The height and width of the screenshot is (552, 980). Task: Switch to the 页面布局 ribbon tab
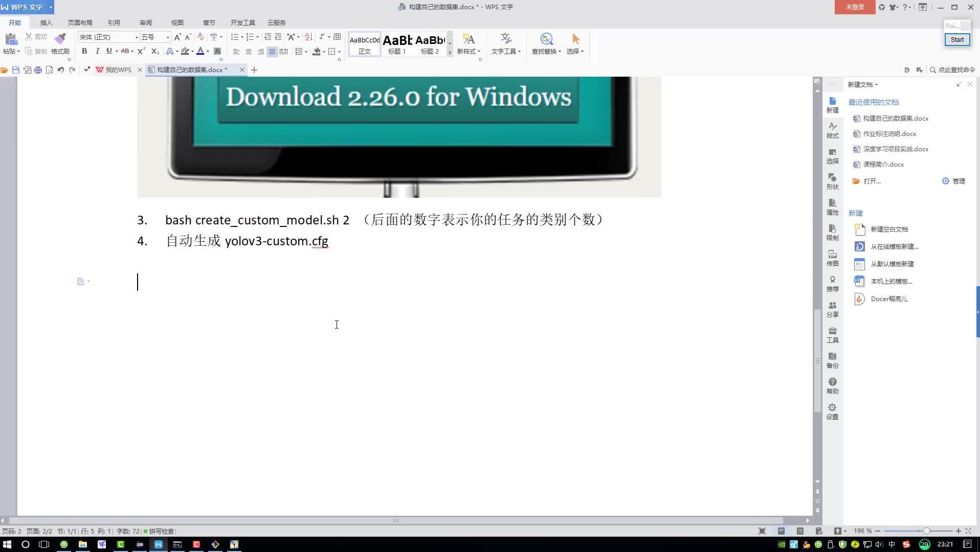(80, 22)
